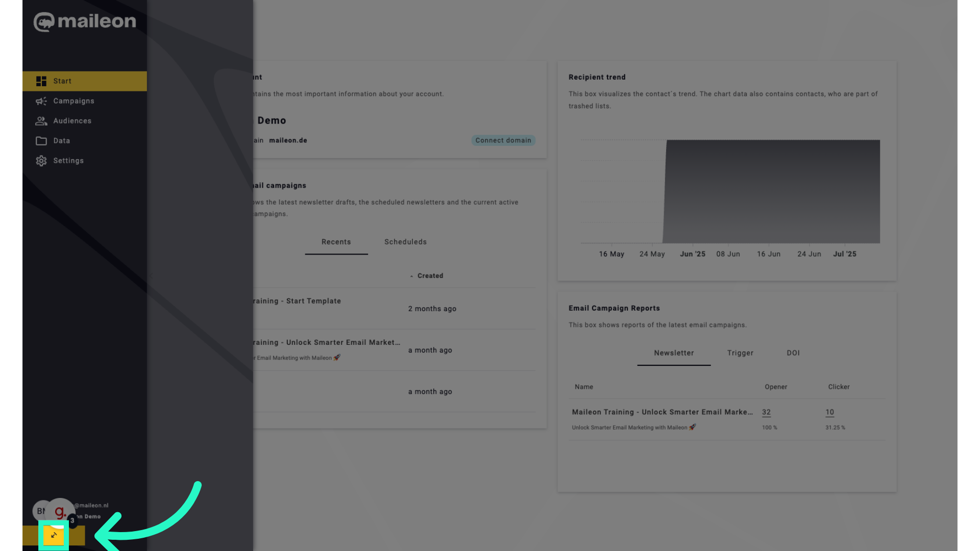Select Settings in the sidebar menu
The height and width of the screenshot is (551, 980).
(x=85, y=161)
